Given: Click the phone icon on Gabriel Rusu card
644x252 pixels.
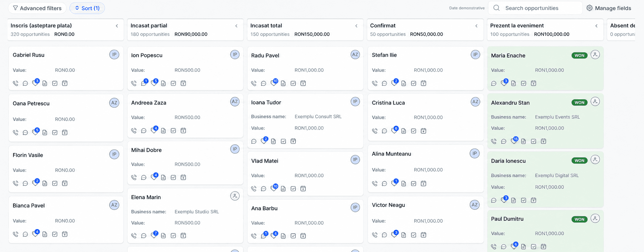Looking at the screenshot, I should pyautogui.click(x=15, y=83).
